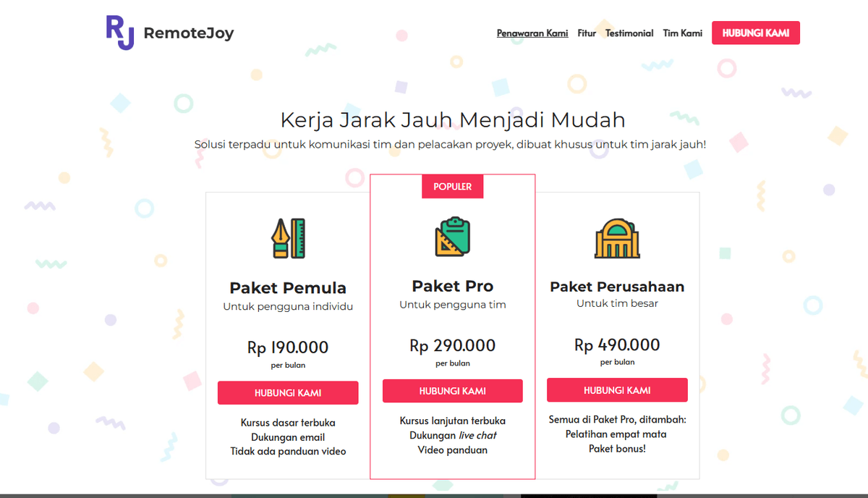Open the Penawaran Kami navigation link
The height and width of the screenshot is (498, 868).
pyautogui.click(x=532, y=33)
